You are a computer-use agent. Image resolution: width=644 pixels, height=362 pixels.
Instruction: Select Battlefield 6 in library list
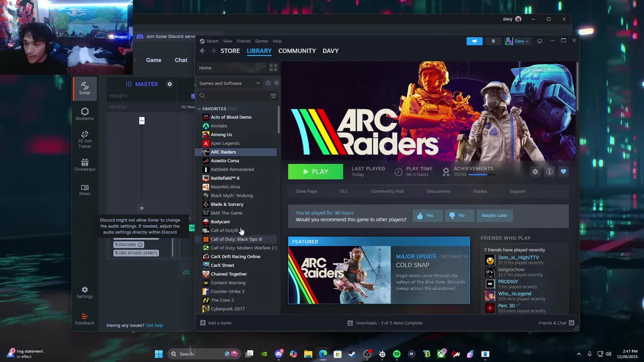[x=236, y=178]
